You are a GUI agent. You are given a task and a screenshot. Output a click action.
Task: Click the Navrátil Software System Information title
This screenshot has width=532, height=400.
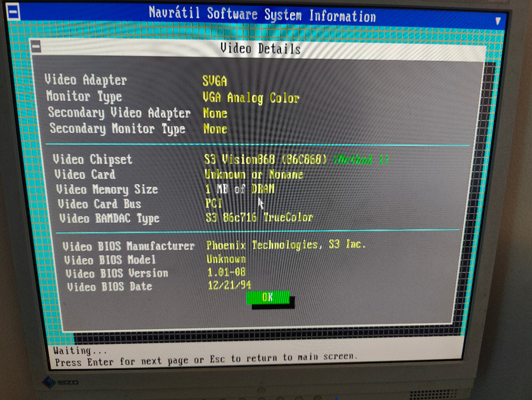(x=262, y=15)
